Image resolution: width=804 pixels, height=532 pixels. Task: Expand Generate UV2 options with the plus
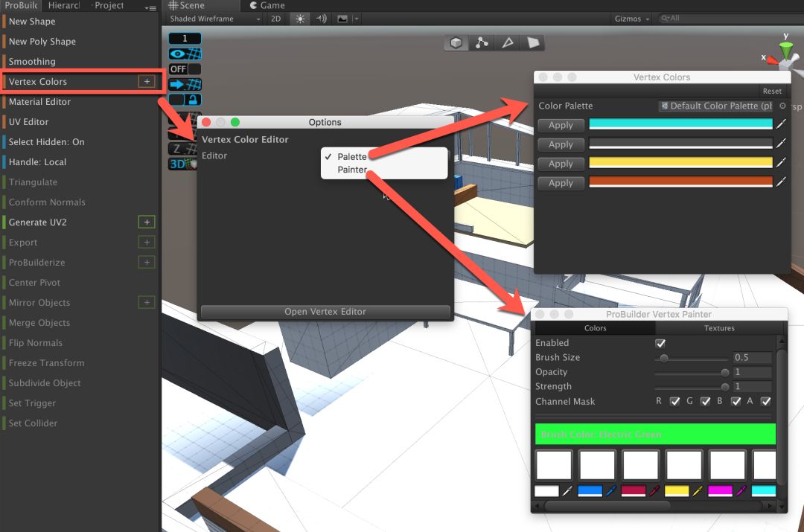[x=147, y=222]
